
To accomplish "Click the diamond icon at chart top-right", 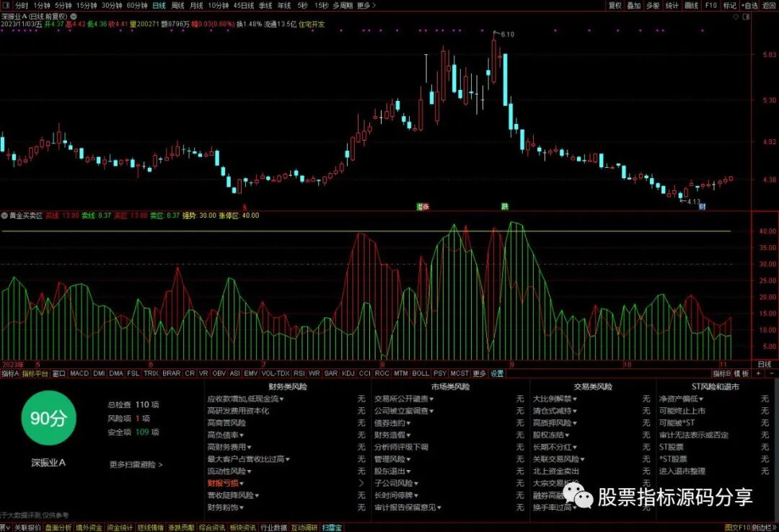I will click(x=736, y=17).
